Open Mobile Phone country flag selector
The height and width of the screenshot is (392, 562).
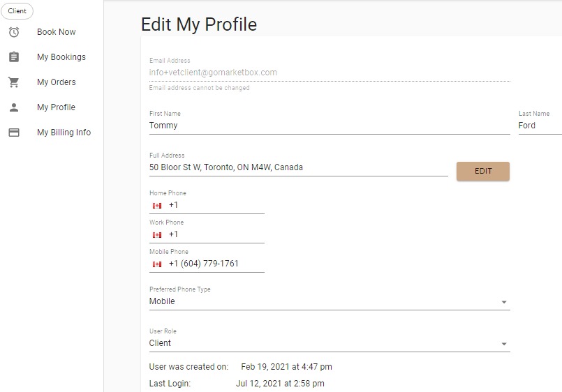[x=157, y=264]
